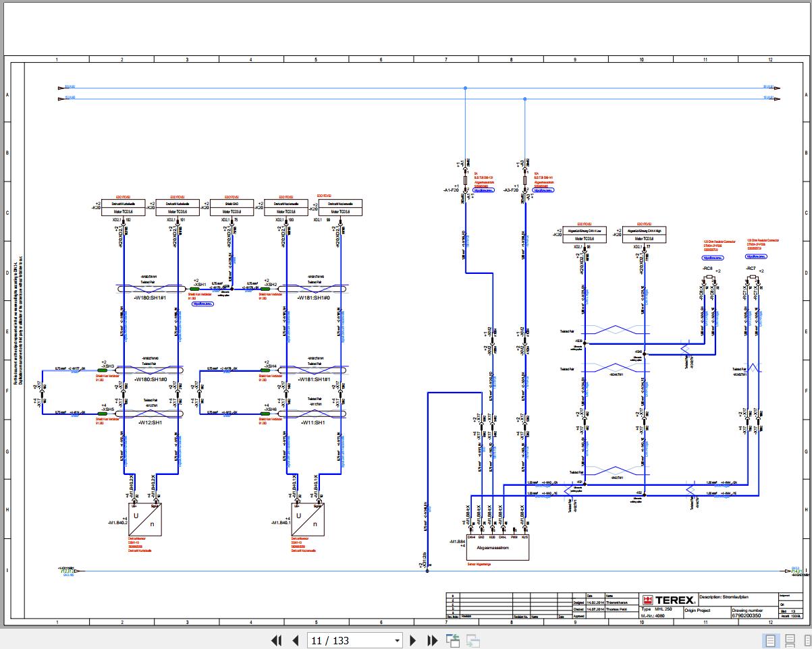The height and width of the screenshot is (649, 812).
Task: Follow the blue link above resistor -RC7
Action: coord(756,257)
